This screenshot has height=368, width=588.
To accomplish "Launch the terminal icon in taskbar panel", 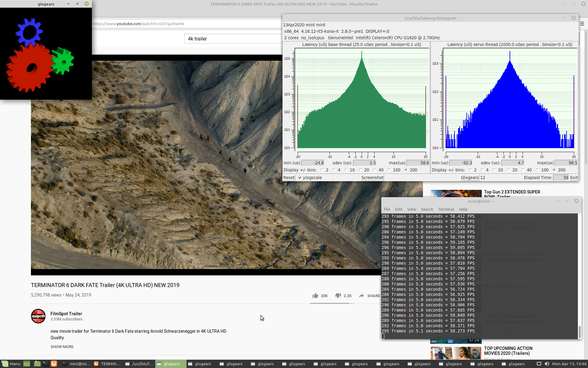I will click(45, 364).
